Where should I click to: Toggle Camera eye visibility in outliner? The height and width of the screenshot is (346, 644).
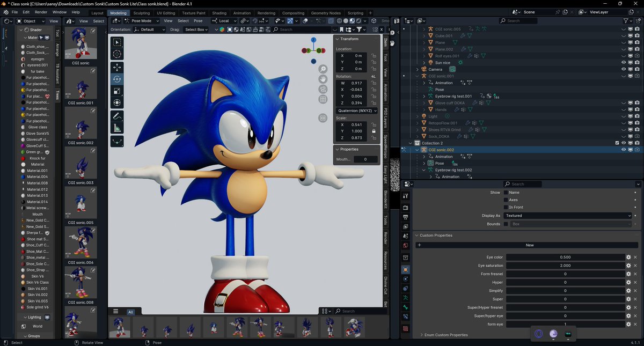624,69
